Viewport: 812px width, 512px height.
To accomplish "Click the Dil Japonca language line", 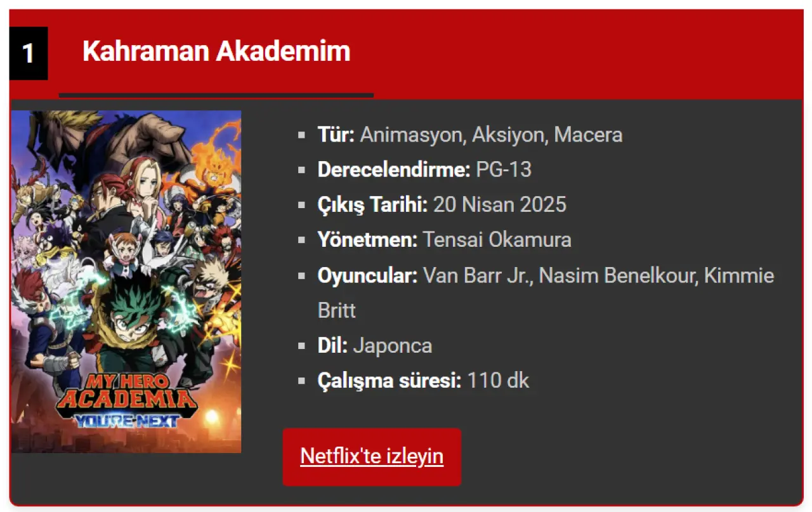I will click(x=375, y=345).
